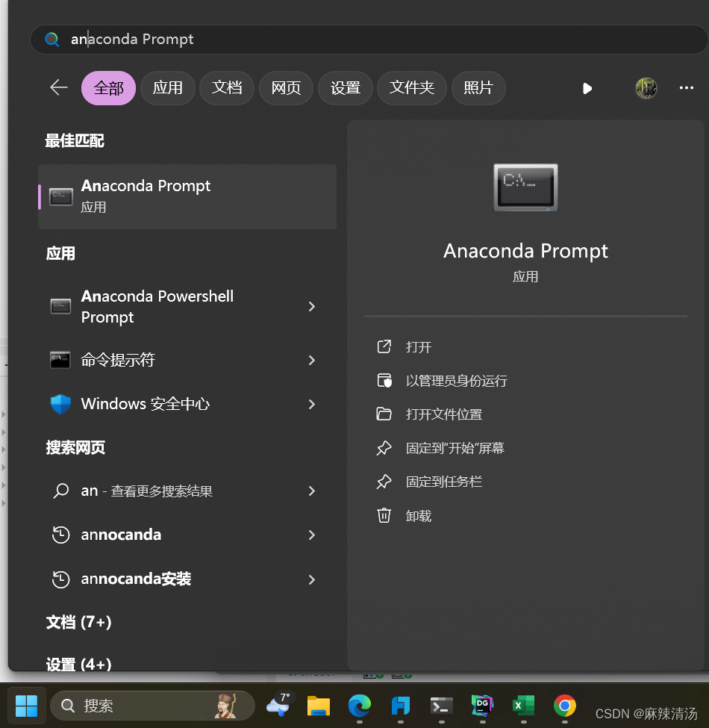Click the 命令提示符 app icon

point(60,360)
